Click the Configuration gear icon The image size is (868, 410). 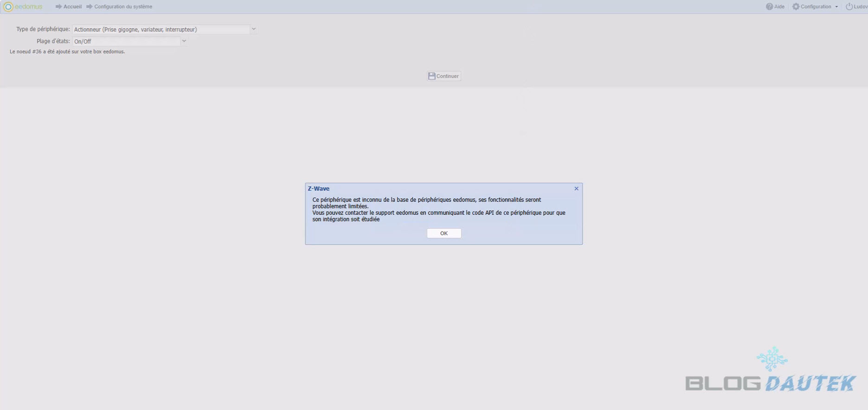(x=796, y=6)
